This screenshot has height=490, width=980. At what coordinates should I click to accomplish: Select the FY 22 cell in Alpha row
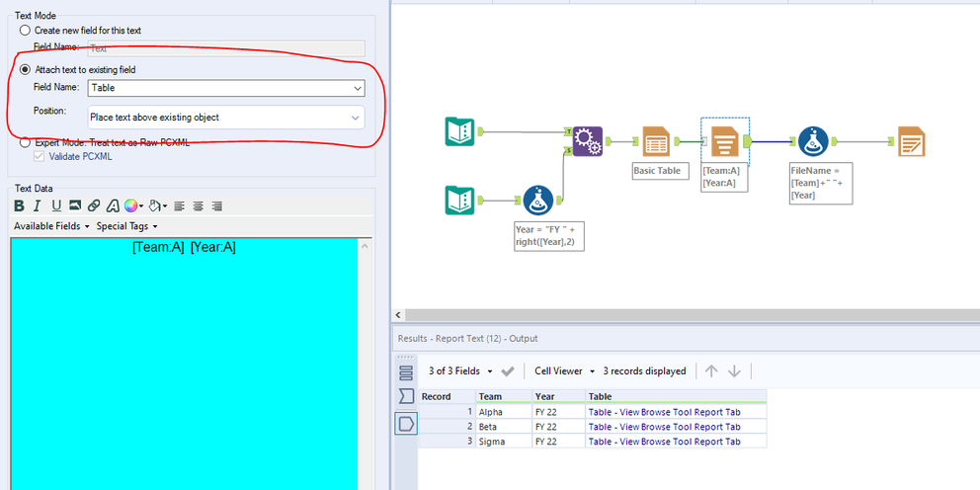point(559,412)
